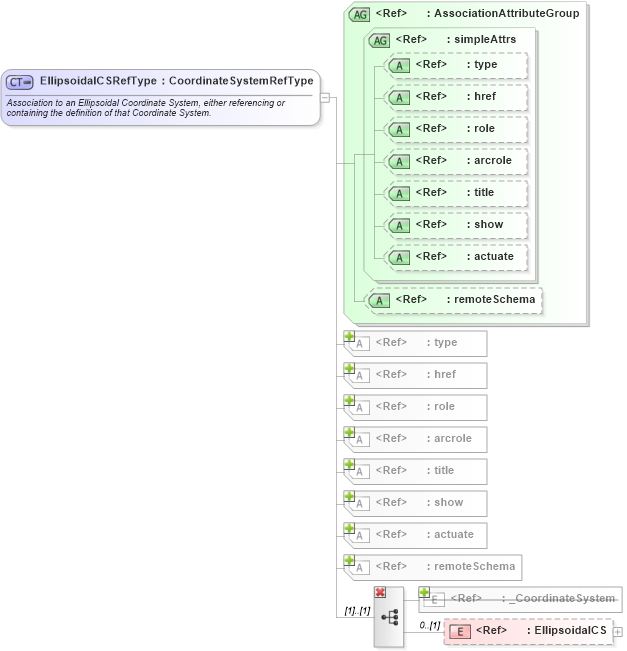Click the green plus on greyed href attribute
This screenshot has height=651, width=627.
pos(349,368)
